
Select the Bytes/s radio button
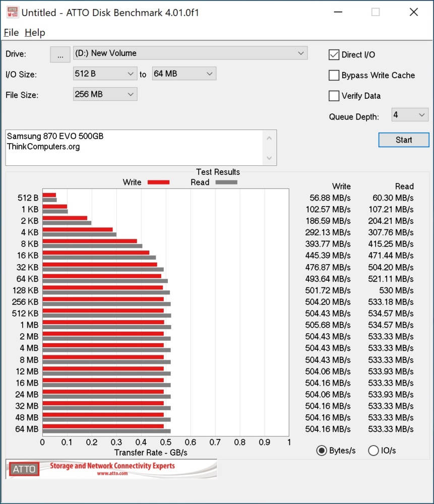click(322, 451)
